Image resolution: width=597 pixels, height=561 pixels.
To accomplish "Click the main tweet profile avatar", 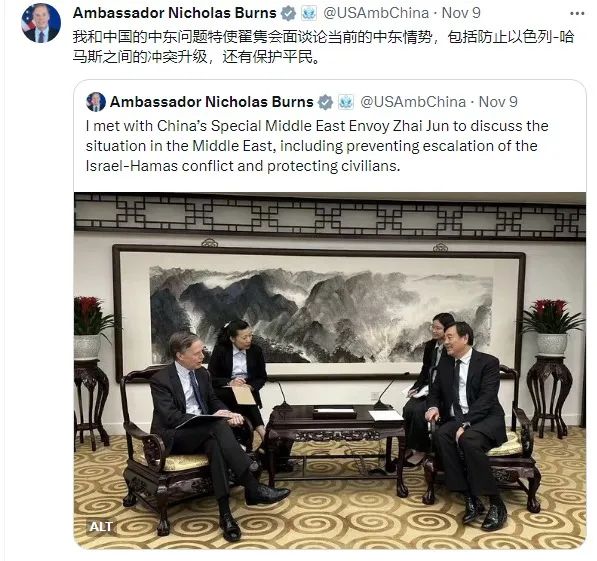I will (41, 23).
